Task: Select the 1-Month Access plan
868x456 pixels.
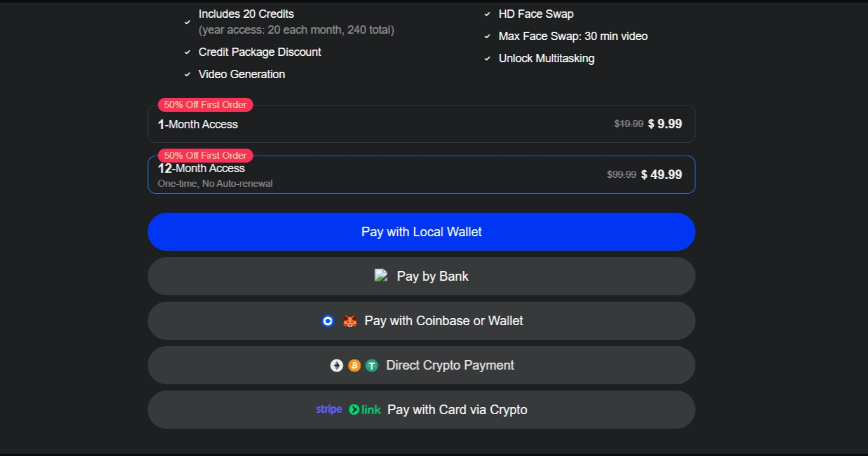Action: [x=421, y=124]
